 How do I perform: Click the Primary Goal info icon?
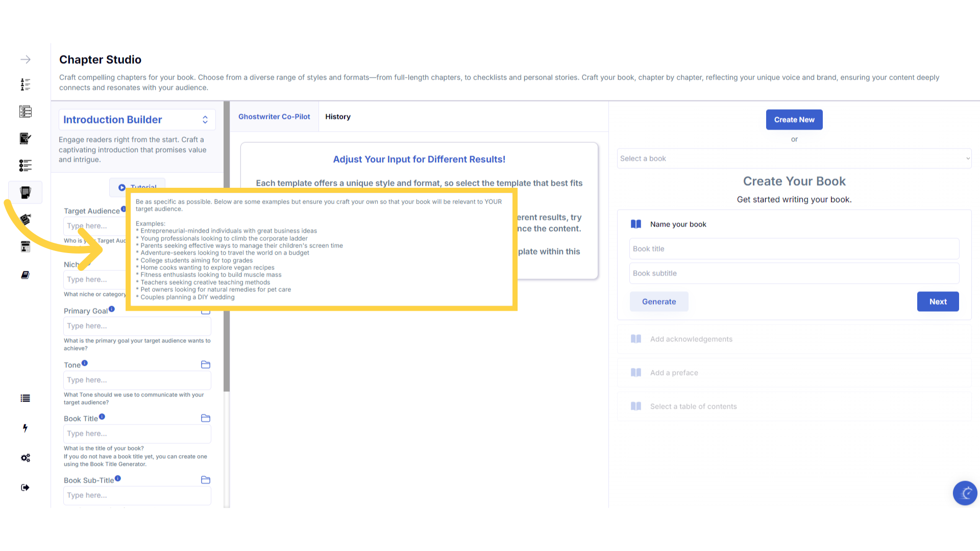point(112,309)
